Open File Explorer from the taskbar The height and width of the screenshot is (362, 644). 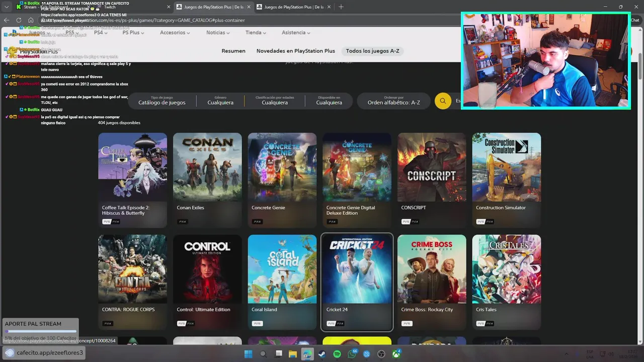293,354
